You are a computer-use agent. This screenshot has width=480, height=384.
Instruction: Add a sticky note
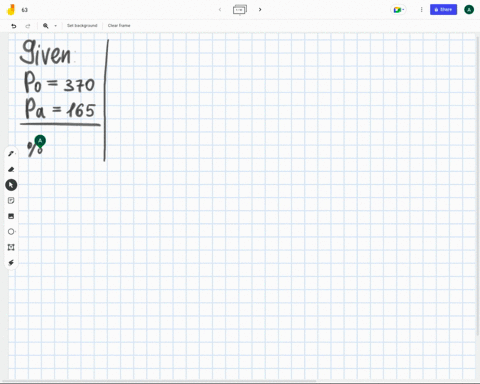pyautogui.click(x=11, y=200)
